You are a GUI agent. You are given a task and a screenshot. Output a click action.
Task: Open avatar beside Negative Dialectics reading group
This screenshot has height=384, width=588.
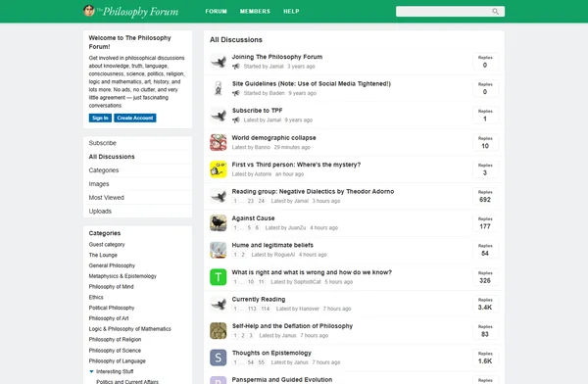point(219,196)
